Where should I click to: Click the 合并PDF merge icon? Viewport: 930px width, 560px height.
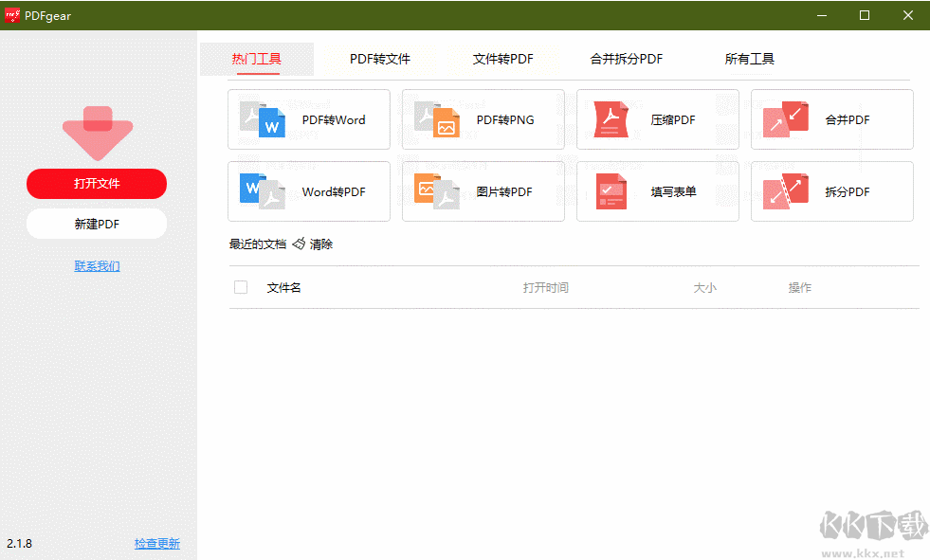click(x=786, y=119)
